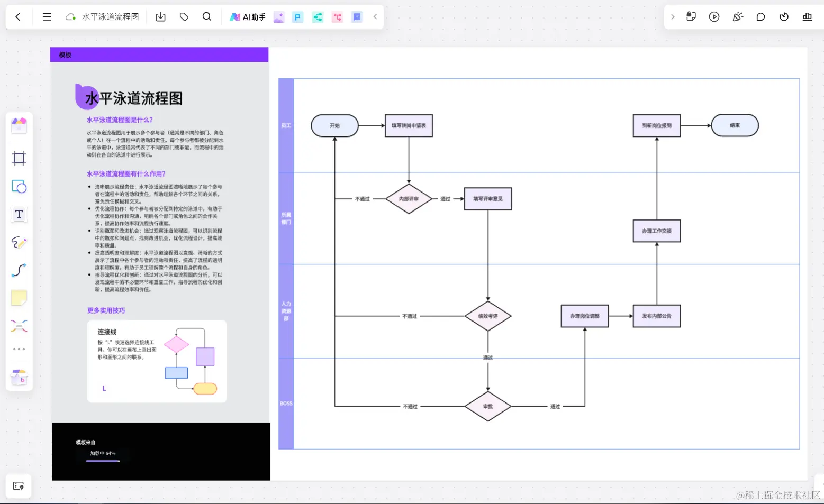The image size is (824, 504).
Task: Select the Pencil drawing tool
Action: 19,242
